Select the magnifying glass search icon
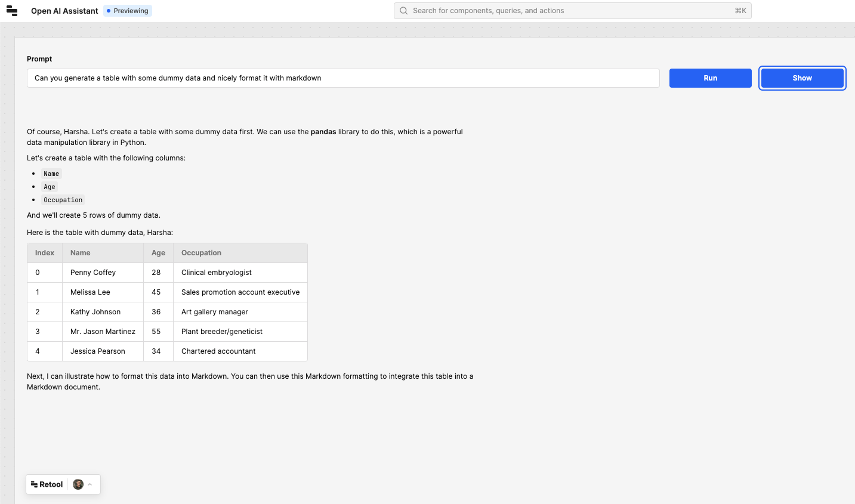Screen dimensions: 855x504 point(403,10)
